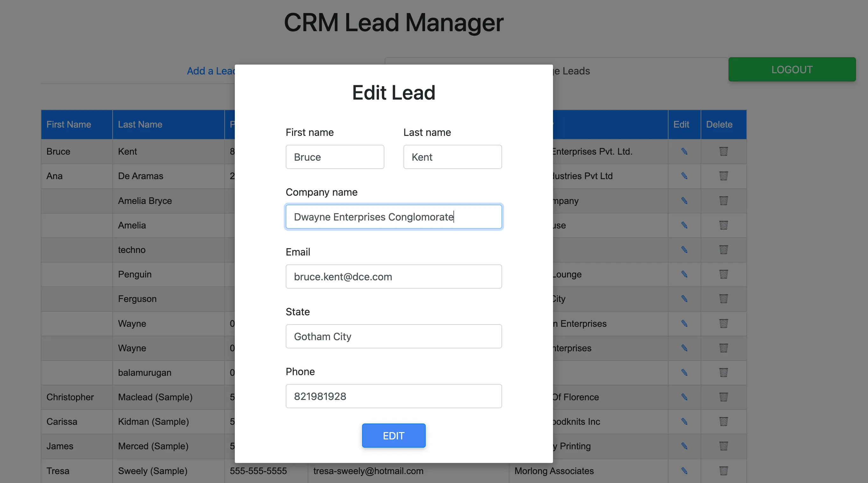Click the Last name field containing Kent
Viewport: 868px width, 483px height.
(452, 157)
